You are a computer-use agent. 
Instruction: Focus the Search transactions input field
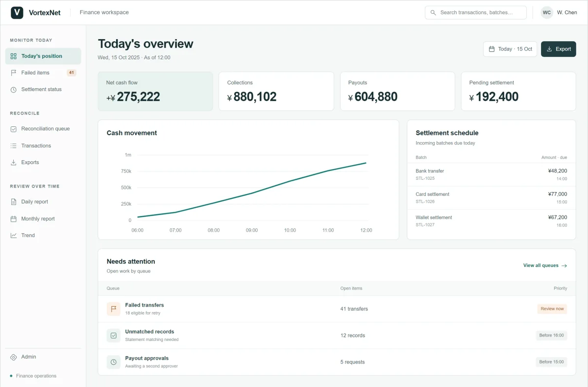[476, 13]
